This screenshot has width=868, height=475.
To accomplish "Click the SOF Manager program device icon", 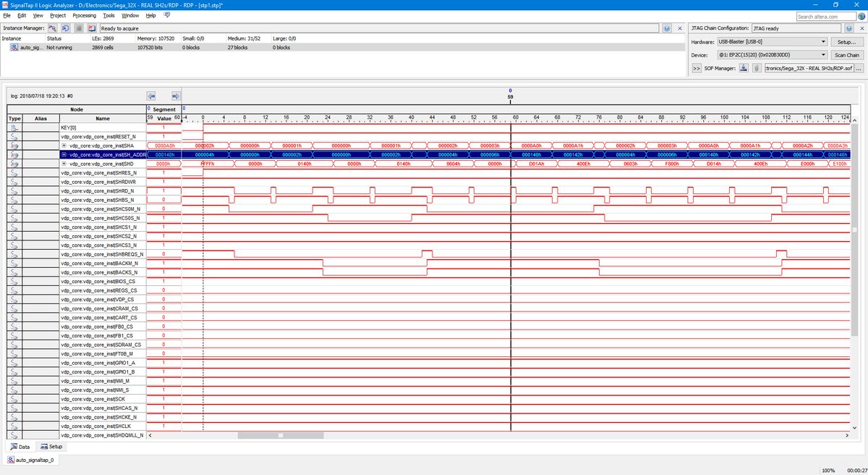I will coord(744,68).
